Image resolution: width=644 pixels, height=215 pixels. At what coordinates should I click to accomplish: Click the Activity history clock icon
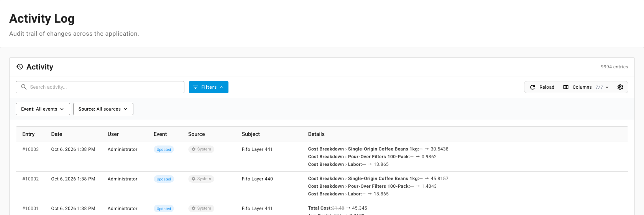(x=20, y=67)
